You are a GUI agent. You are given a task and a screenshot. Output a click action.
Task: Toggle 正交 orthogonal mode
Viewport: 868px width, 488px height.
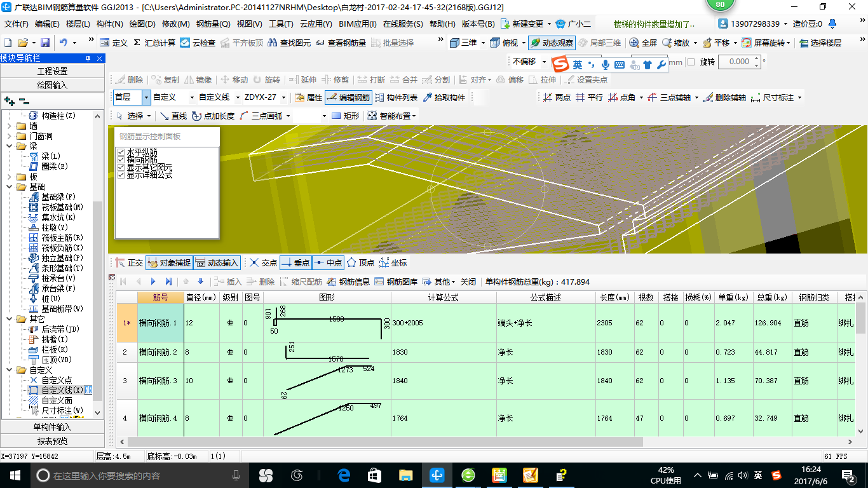(129, 262)
